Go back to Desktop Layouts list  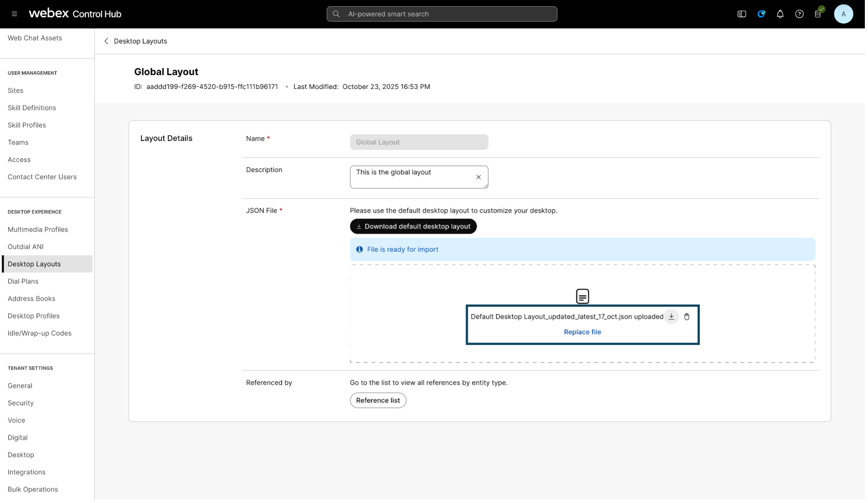click(x=106, y=41)
